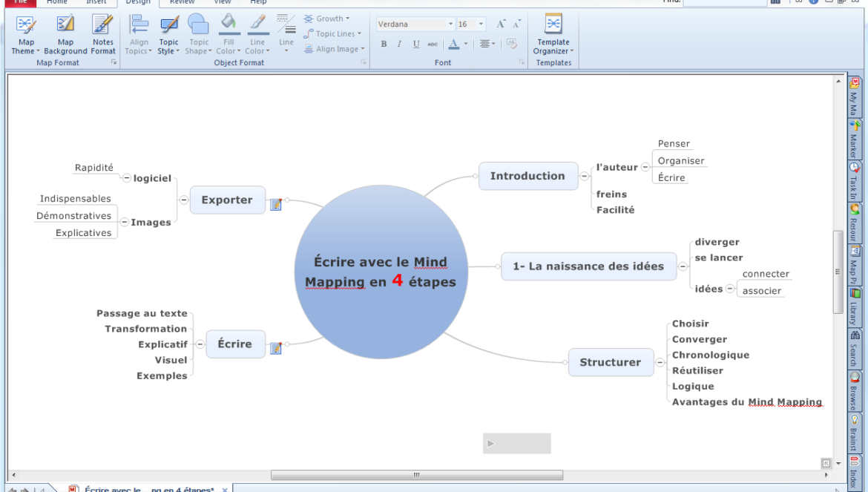Open the note icon beside Exporter
Viewport: 868px width, 492px height.
276,204
